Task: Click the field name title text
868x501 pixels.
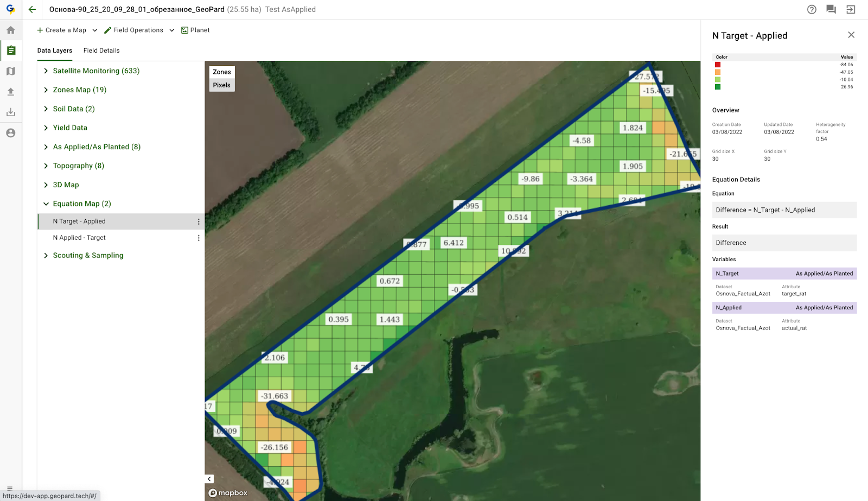Action: 137,9
